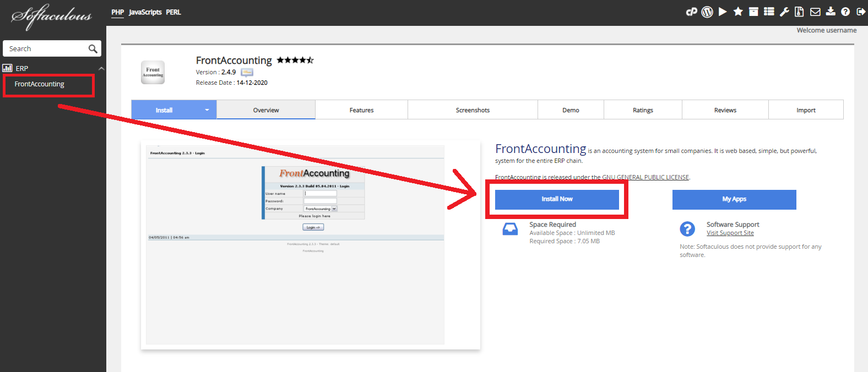The image size is (868, 372).
Task: Select FrontAccounting in the sidebar
Action: click(x=39, y=84)
